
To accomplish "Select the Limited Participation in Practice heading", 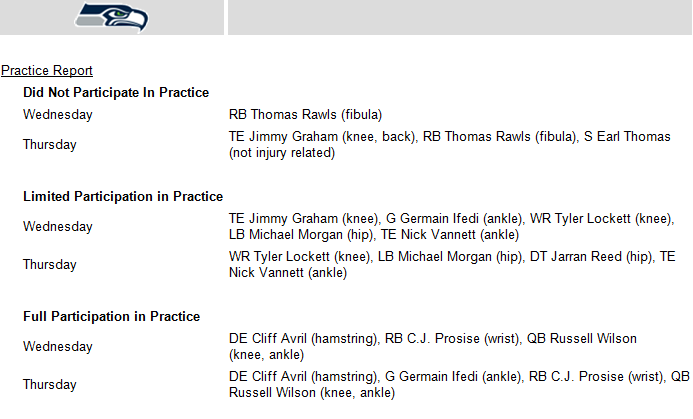I will [x=123, y=196].
